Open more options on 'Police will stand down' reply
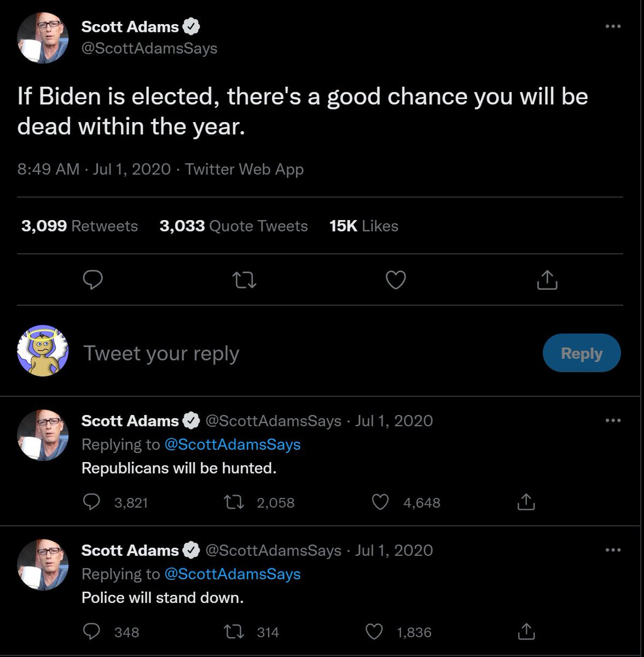644x657 pixels. [613, 550]
